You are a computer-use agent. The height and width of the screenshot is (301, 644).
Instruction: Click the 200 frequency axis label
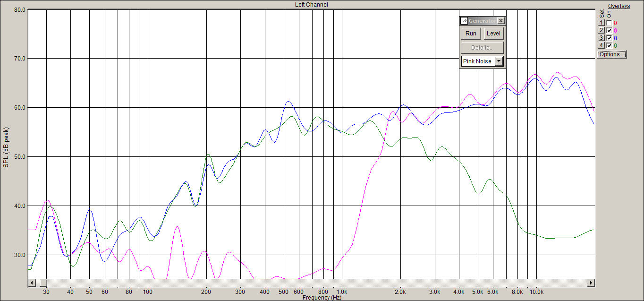[206, 292]
